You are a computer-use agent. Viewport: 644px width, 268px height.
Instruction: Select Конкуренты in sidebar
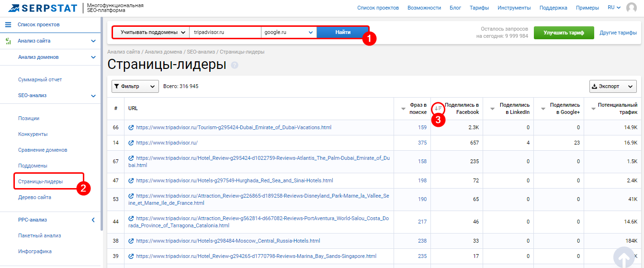coord(33,134)
